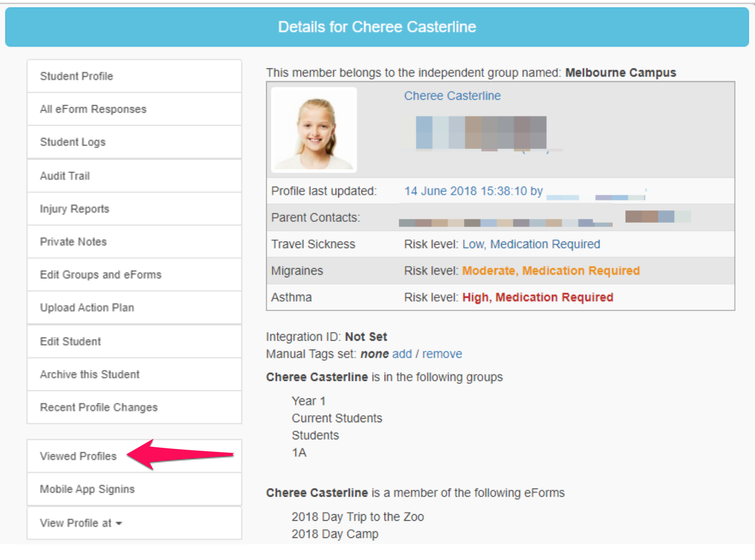The width and height of the screenshot is (755, 560).
Task: Open Mobile App Signins
Action: tap(87, 489)
